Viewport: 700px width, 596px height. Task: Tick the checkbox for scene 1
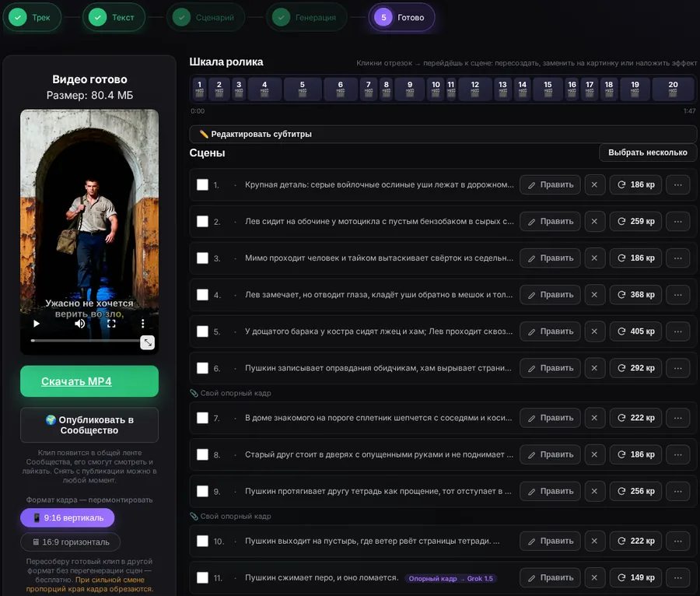coord(203,185)
